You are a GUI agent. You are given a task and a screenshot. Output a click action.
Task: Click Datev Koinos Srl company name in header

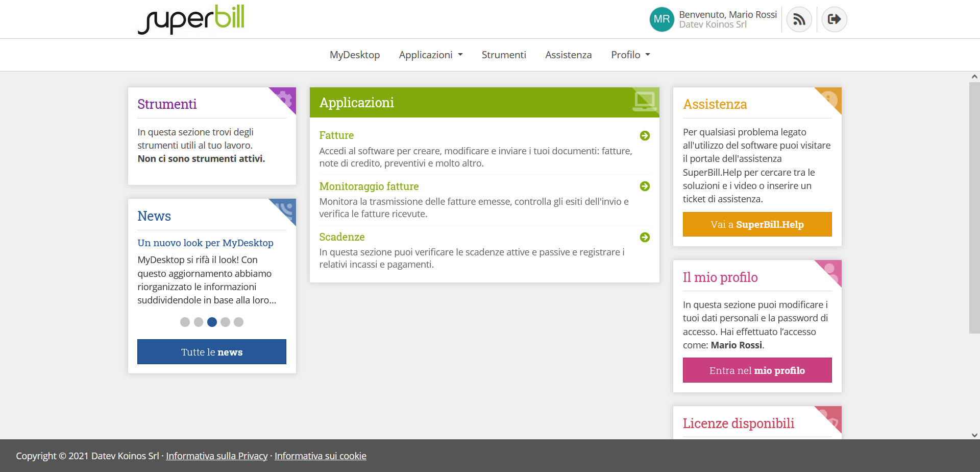(x=713, y=25)
